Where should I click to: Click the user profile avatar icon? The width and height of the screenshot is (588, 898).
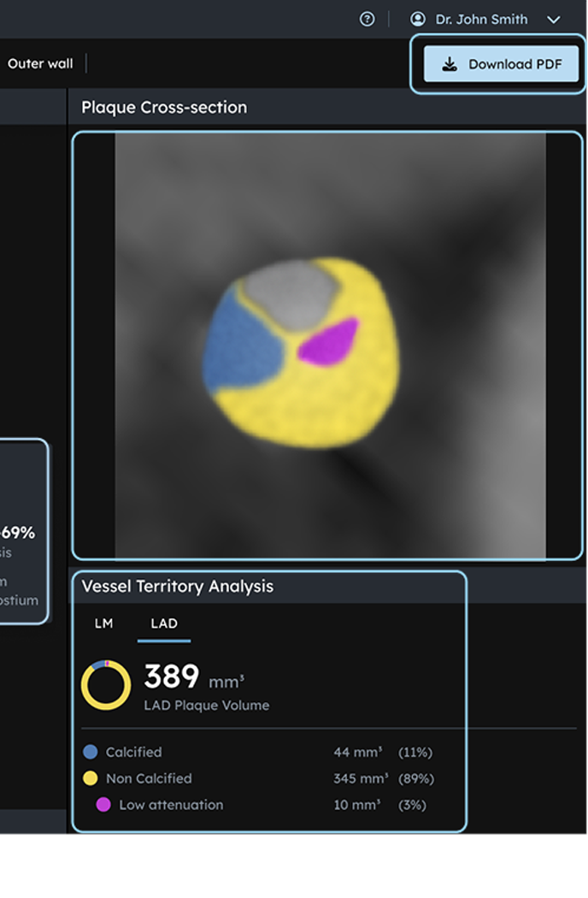click(x=418, y=19)
